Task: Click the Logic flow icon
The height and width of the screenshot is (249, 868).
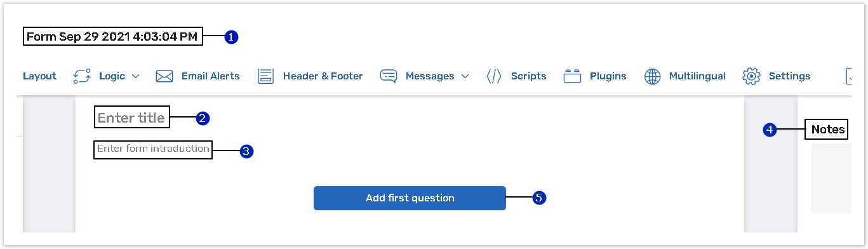Action: (83, 76)
